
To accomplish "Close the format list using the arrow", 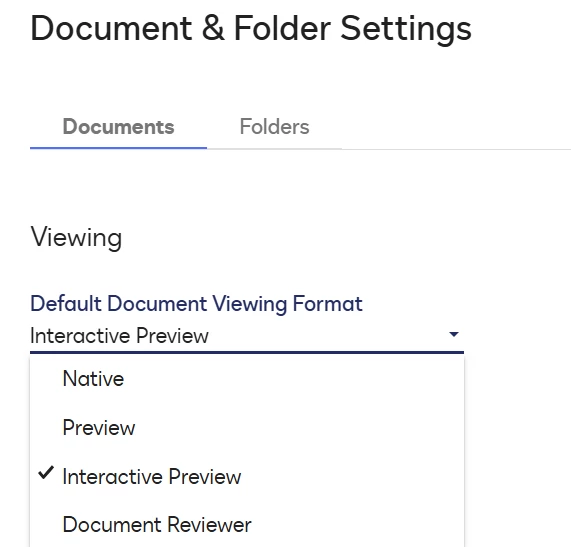I will pos(454,334).
